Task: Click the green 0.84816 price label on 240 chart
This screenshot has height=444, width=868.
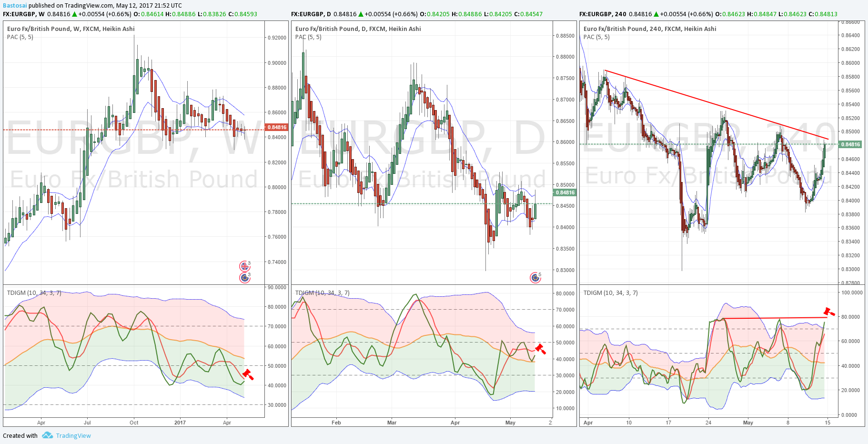Action: (x=850, y=144)
